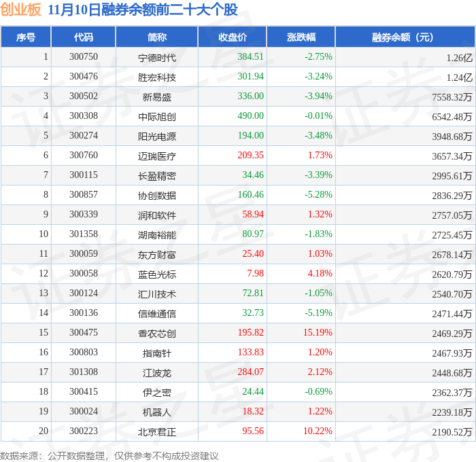Click balance value 2757.05万
Screen dimensions: 476x462
[452, 215]
